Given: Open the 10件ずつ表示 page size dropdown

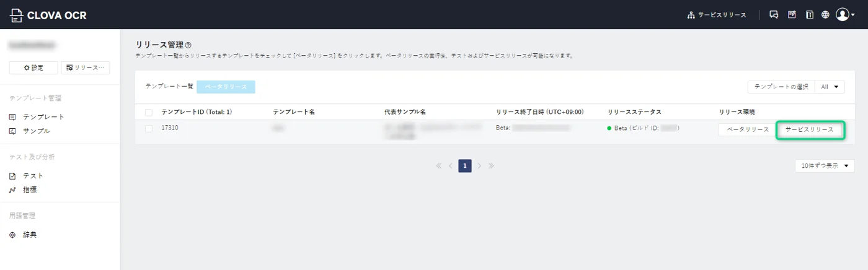Looking at the screenshot, I should click(824, 166).
